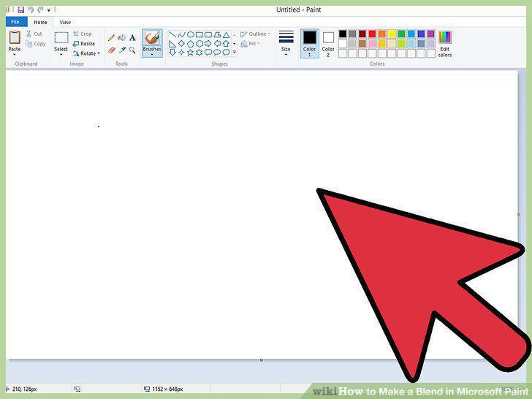Pick the Pentagon shape
Screen dimensions: 532x399
click(x=190, y=44)
